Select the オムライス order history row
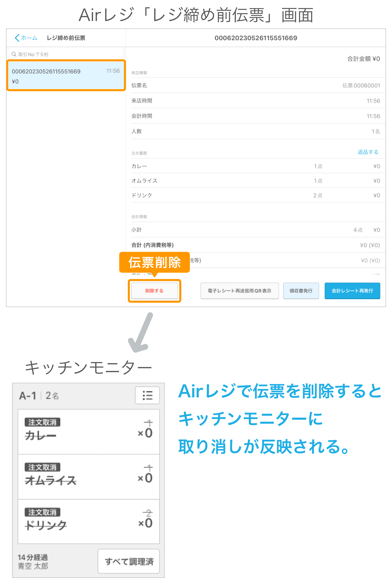 pos(258,181)
